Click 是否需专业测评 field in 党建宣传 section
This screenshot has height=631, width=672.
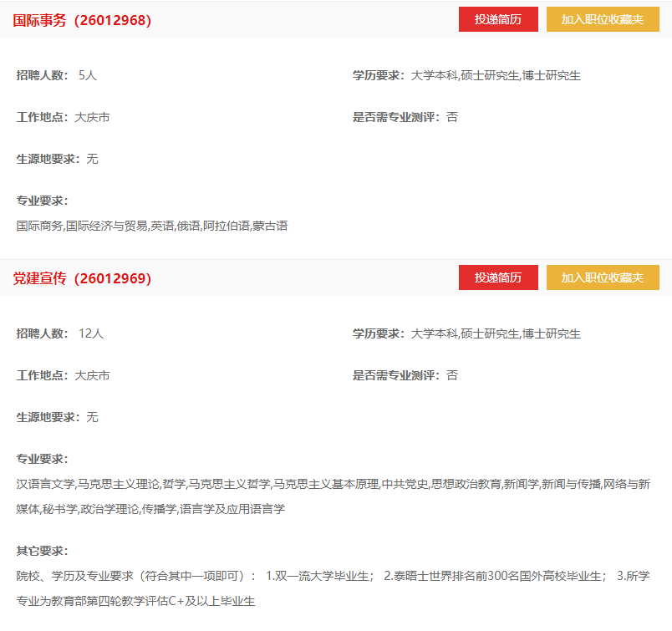pos(405,375)
